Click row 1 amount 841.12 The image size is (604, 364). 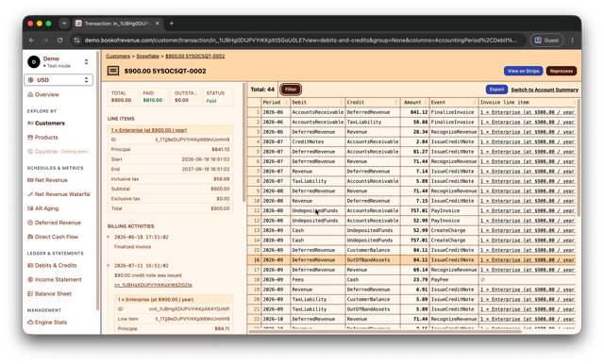click(415, 112)
